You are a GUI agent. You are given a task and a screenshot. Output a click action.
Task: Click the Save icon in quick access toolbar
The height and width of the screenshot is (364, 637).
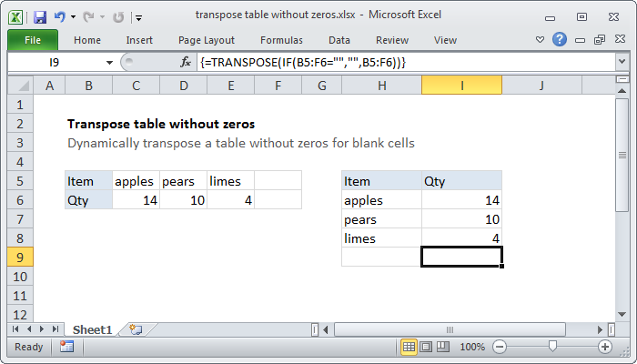coord(40,17)
